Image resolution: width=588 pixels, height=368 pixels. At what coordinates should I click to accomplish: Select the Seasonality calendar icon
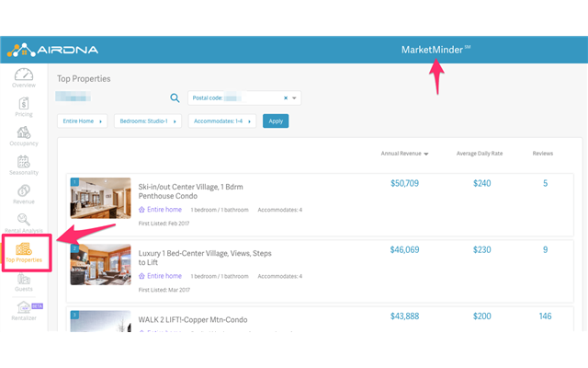[x=24, y=164]
